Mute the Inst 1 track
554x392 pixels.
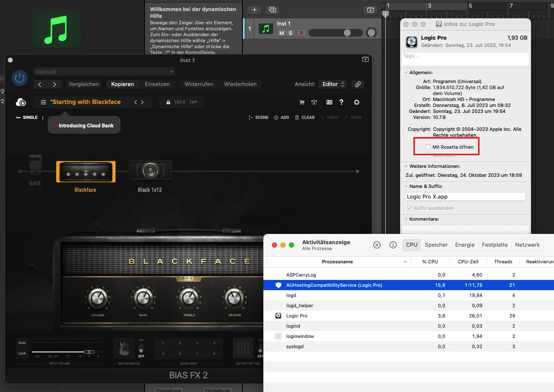tap(281, 33)
